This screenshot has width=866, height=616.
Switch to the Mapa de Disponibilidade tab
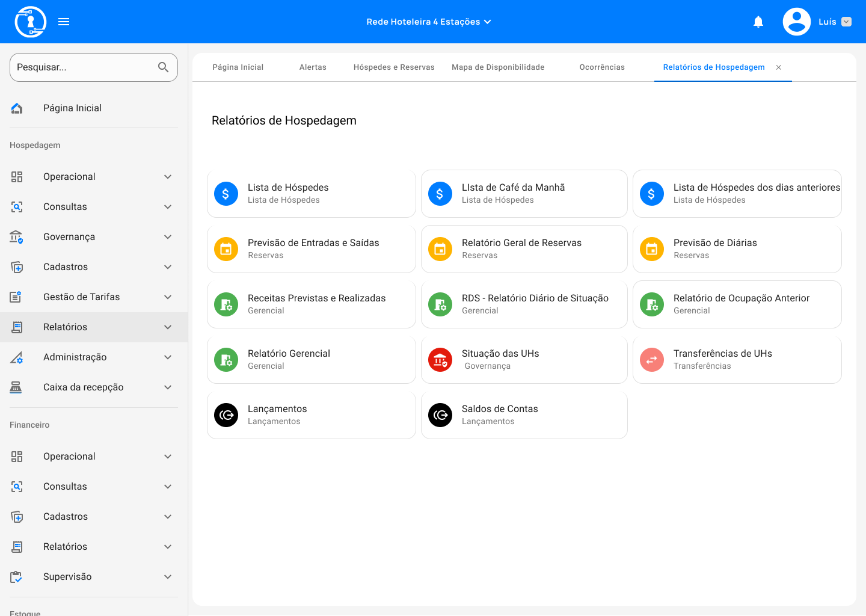(498, 67)
